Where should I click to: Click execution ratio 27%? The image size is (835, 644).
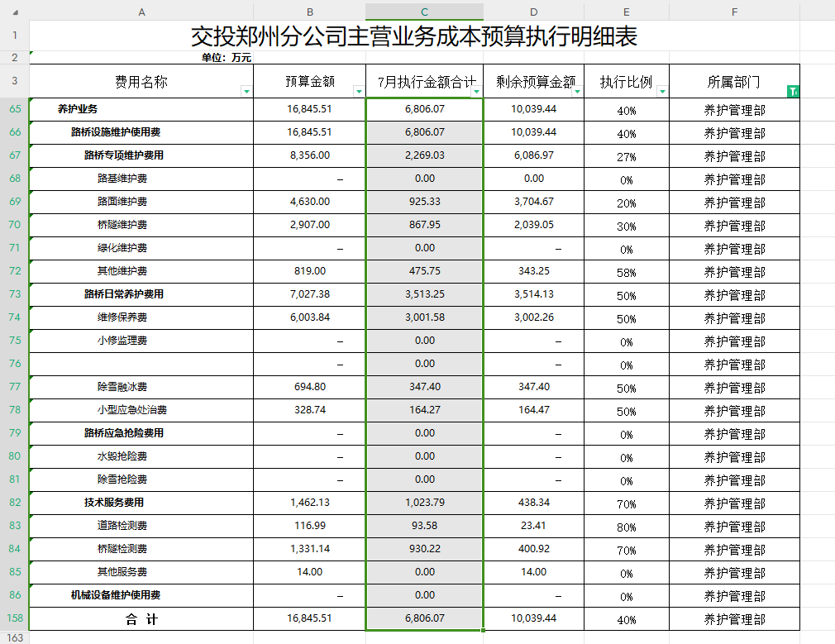tap(627, 155)
